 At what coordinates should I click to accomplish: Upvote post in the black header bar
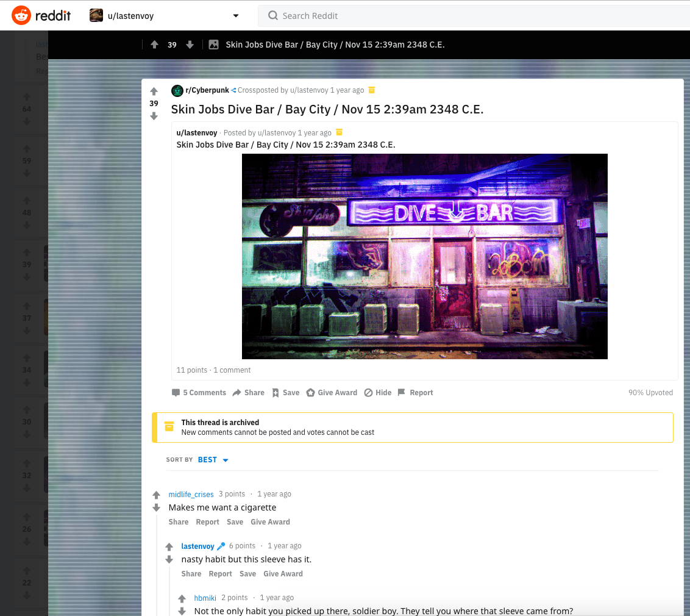point(154,45)
